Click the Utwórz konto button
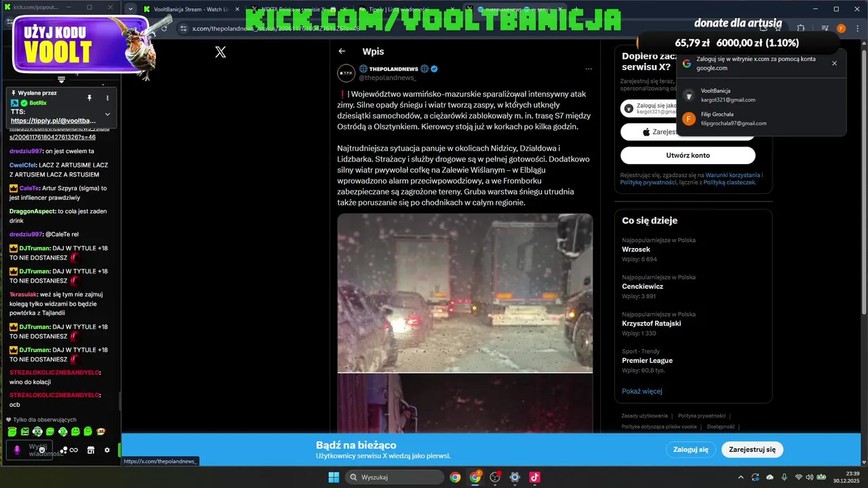The width and height of the screenshot is (868, 488). [x=688, y=155]
